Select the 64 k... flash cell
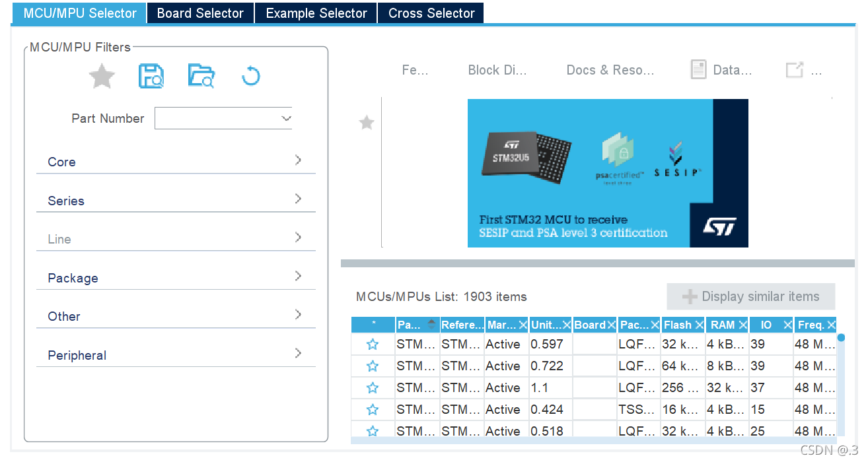The height and width of the screenshot is (462, 868). [x=682, y=366]
